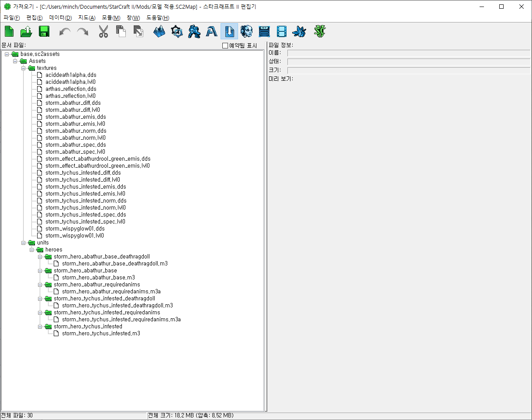
Task: Collapse storm_hero_tychus_infested_requiredanims folder node
Action: point(40,313)
